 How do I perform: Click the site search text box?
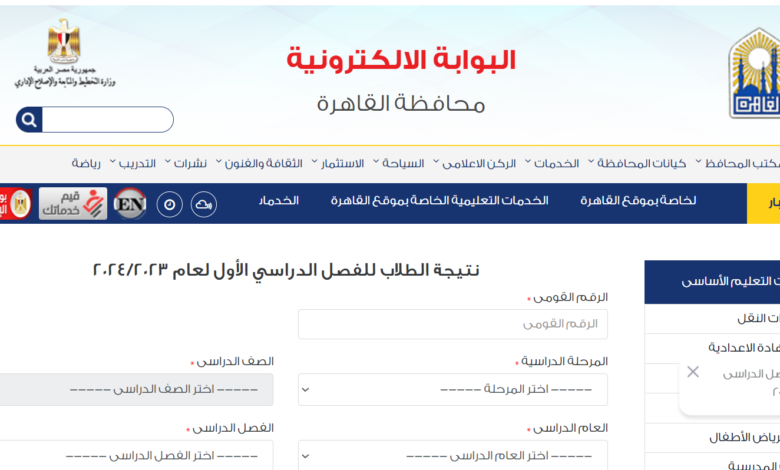[x=107, y=120]
